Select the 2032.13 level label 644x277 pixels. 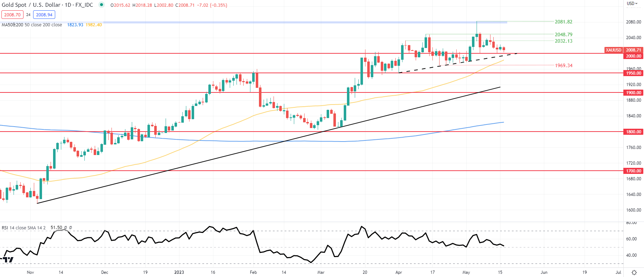coord(563,41)
